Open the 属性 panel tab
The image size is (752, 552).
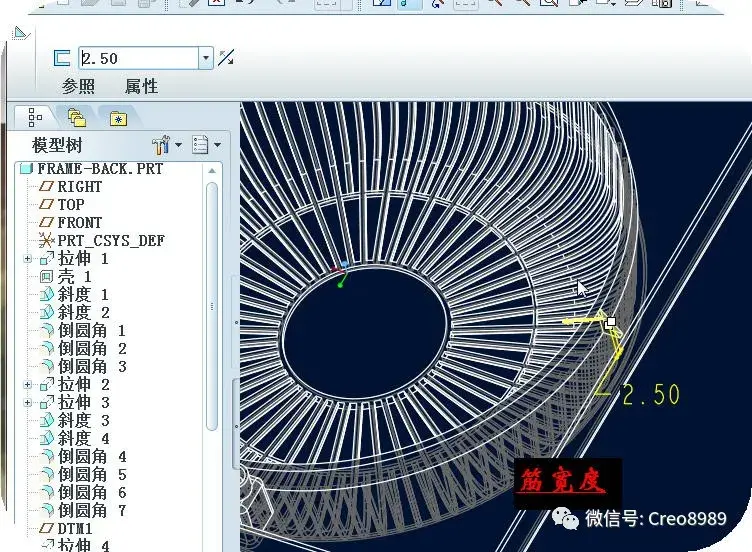pos(141,86)
